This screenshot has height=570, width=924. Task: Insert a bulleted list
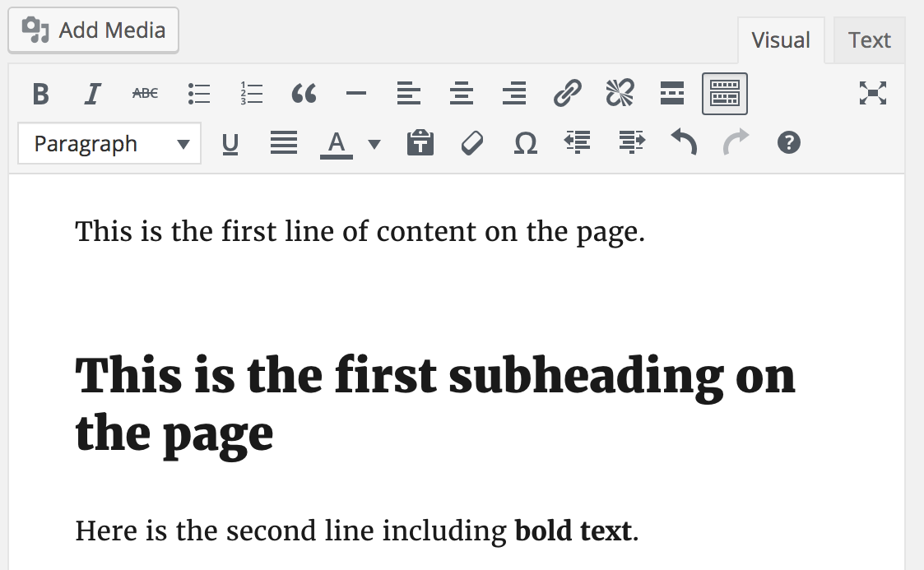(x=198, y=94)
